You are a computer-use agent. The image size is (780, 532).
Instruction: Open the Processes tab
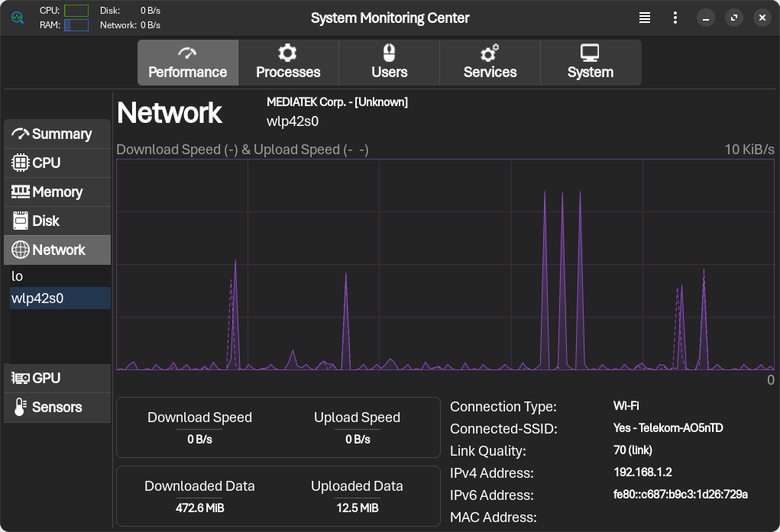(x=288, y=63)
